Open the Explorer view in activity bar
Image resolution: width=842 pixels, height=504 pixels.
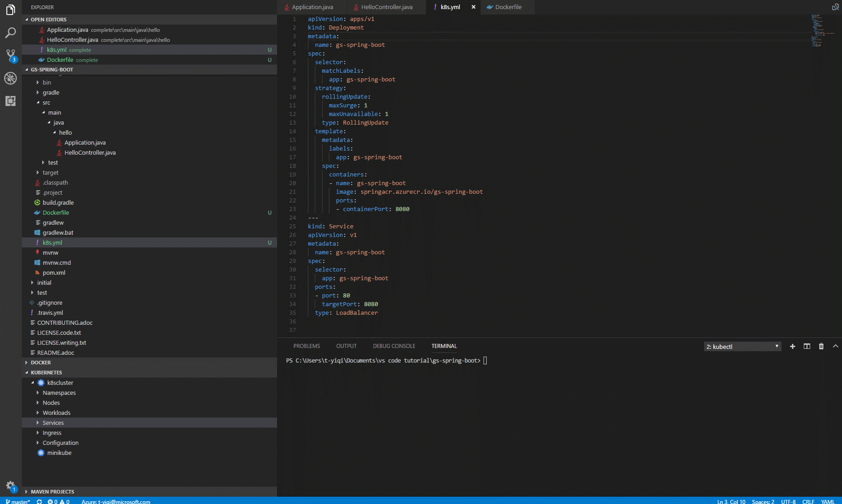[x=10, y=10]
